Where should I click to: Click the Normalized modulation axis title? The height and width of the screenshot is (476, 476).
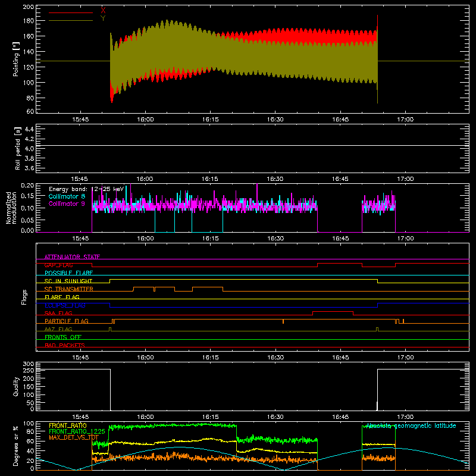(11, 208)
